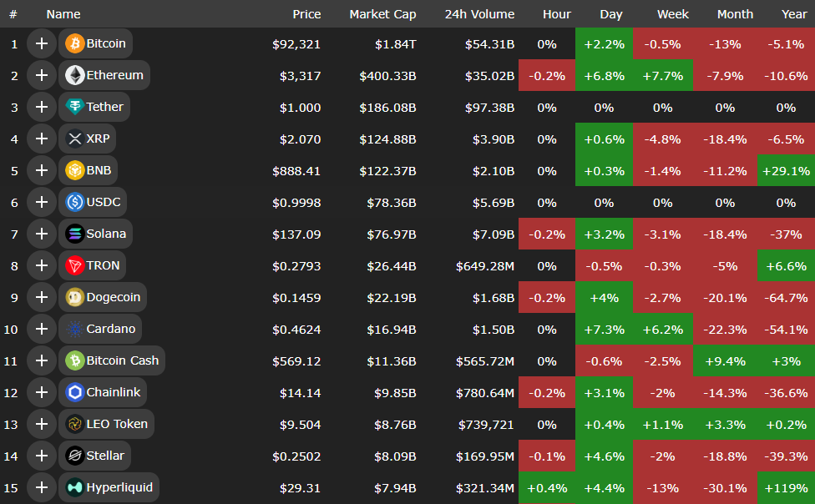Select the Week column header

673,14
